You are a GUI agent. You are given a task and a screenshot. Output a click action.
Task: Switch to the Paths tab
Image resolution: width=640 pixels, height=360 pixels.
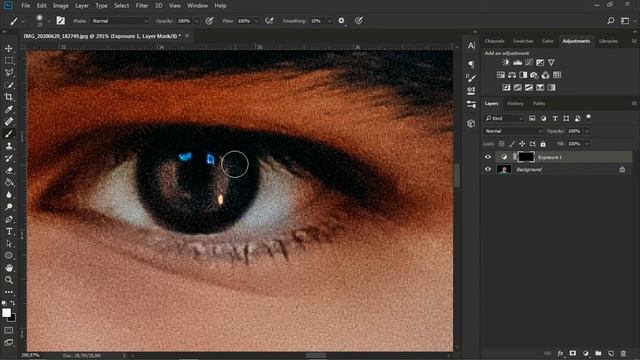[539, 104]
